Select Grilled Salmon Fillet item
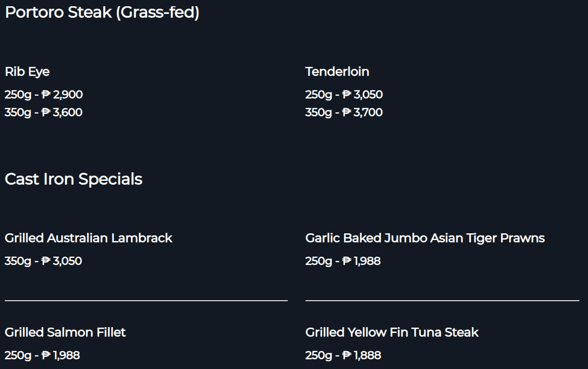 (x=65, y=332)
